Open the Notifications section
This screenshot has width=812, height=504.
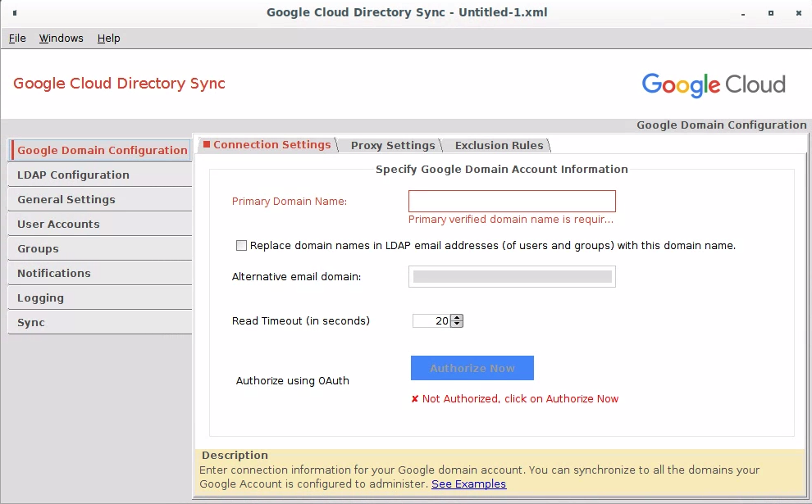[53, 273]
